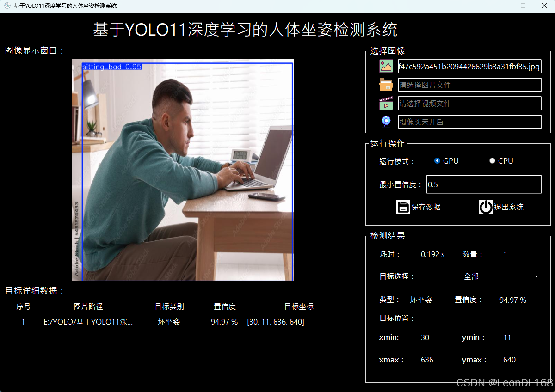Click the 目标坐标 column header

(x=299, y=306)
